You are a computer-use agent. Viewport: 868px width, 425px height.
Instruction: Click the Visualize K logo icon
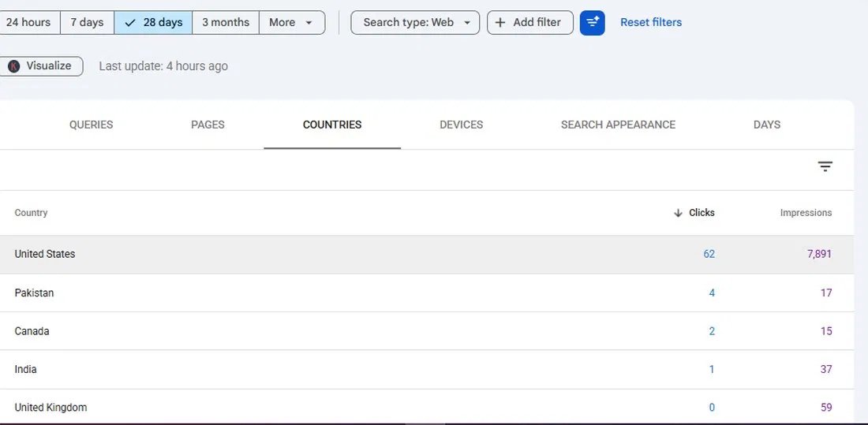coord(14,66)
